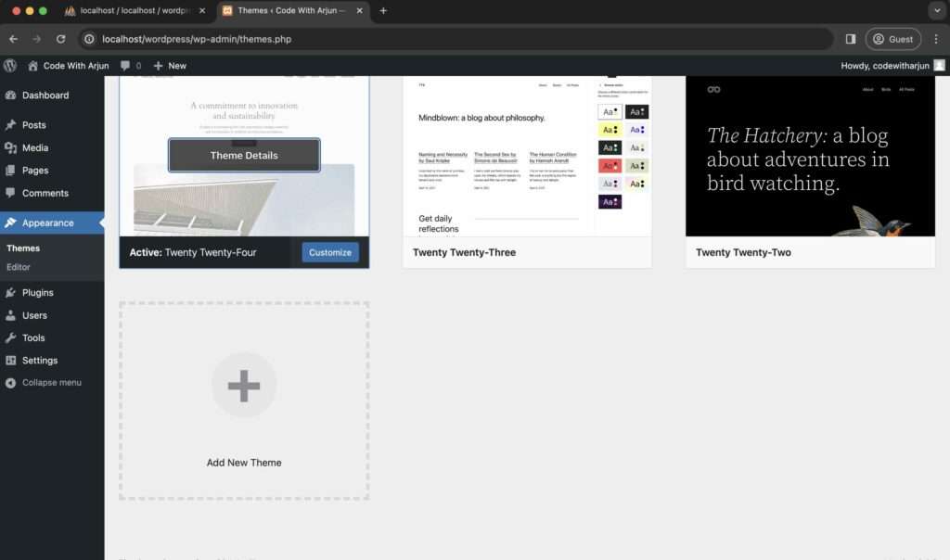Open the Plugins menu item
Image resolution: width=950 pixels, height=560 pixels.
pos(52,292)
